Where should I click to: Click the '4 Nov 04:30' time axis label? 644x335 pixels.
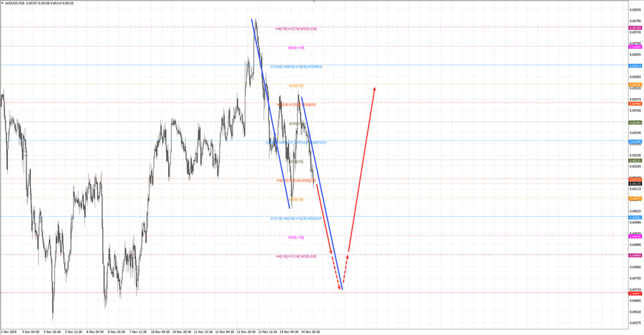click(x=30, y=331)
